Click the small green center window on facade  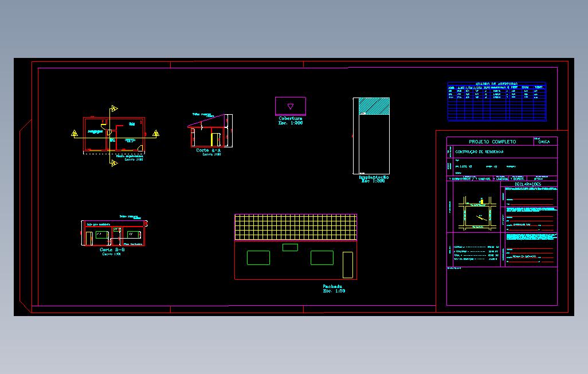pyautogui.click(x=290, y=247)
